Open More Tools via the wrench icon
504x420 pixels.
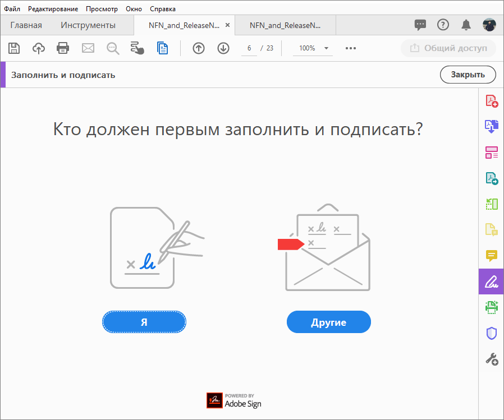491,359
